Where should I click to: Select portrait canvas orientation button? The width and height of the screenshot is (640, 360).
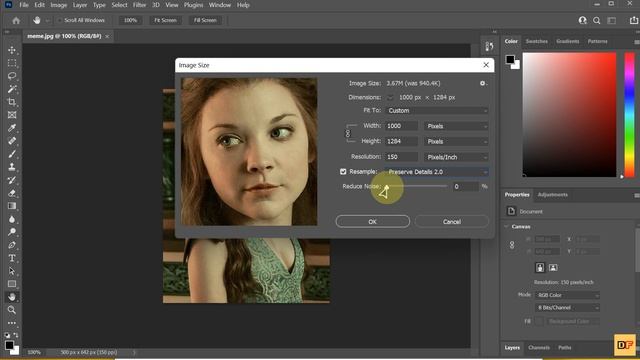click(540, 268)
